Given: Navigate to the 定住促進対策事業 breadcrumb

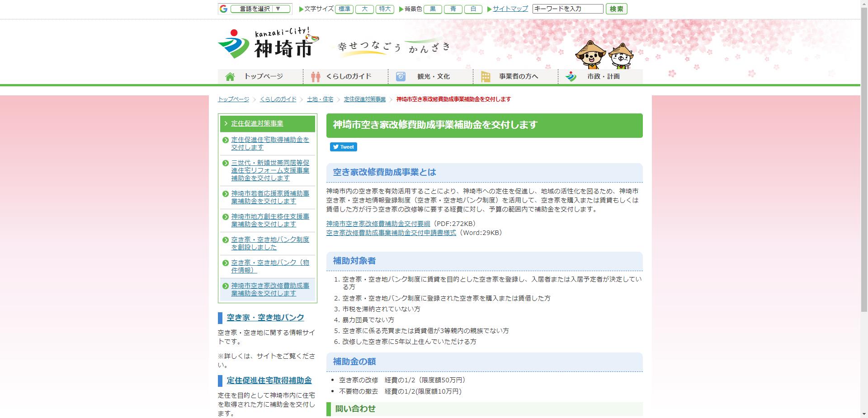Looking at the screenshot, I should (364, 99).
